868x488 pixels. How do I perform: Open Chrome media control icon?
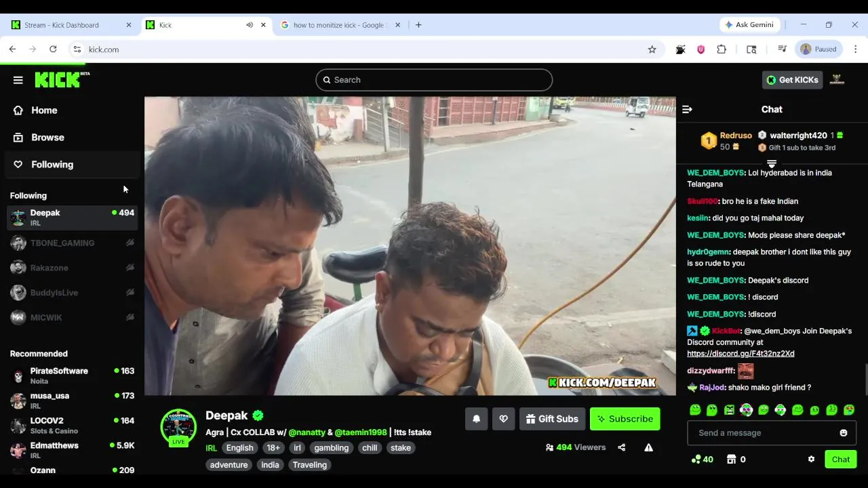pos(782,49)
